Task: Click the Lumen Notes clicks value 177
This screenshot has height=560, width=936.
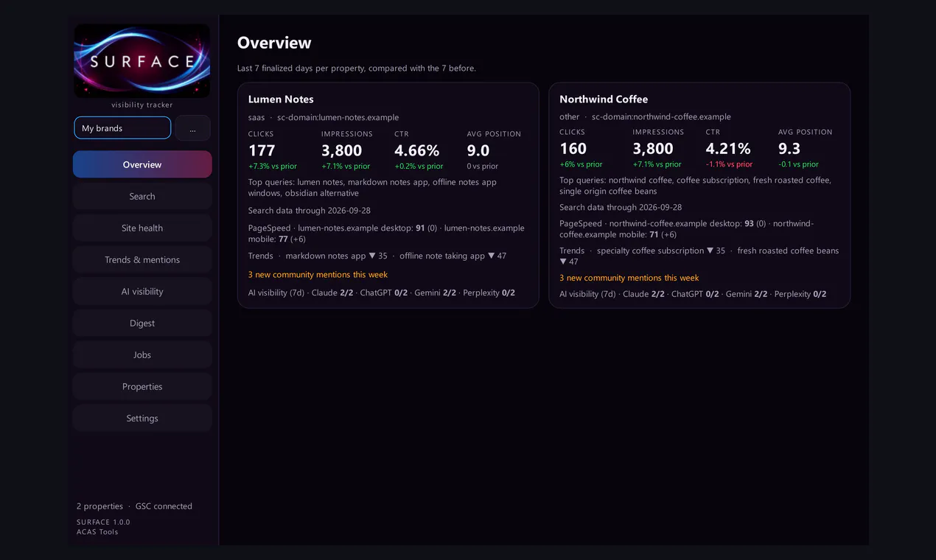Action: coord(262,150)
